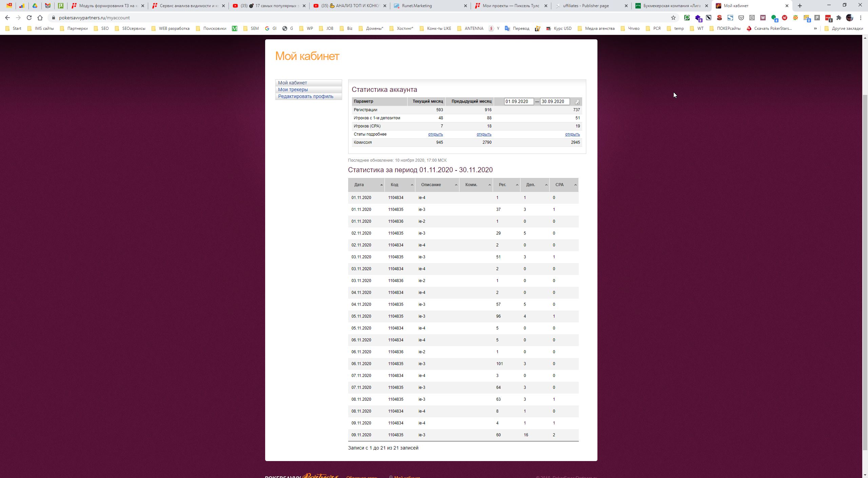This screenshot has width=868, height=478.
Task: Select Мой кабинет in the sidebar menu
Action: (309, 83)
